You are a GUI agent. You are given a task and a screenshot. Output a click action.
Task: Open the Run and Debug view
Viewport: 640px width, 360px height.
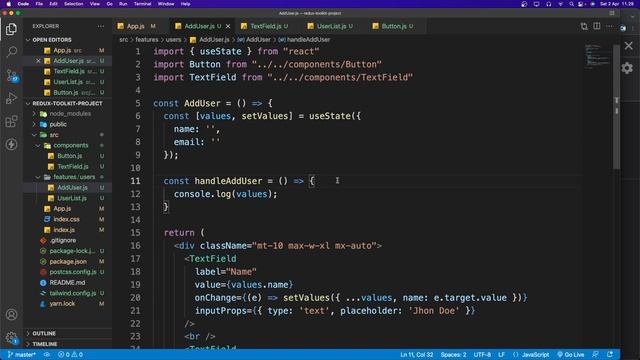click(11, 98)
